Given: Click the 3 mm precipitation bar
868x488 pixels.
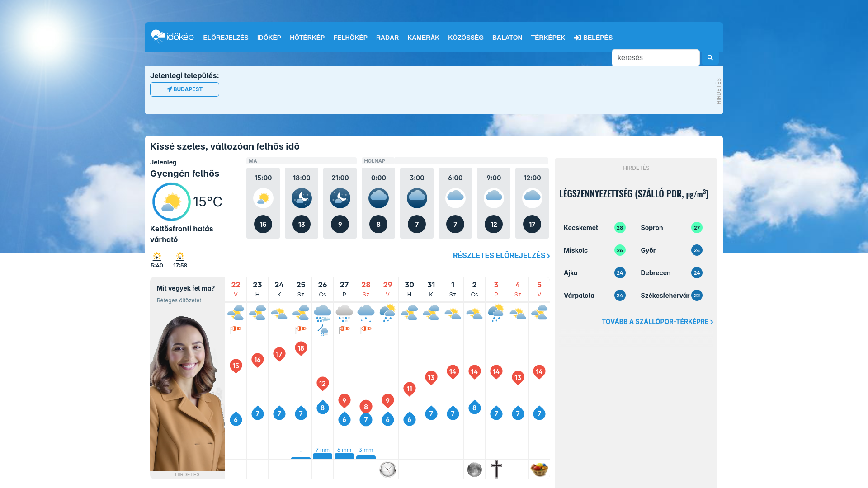Looking at the screenshot, I should (x=366, y=457).
